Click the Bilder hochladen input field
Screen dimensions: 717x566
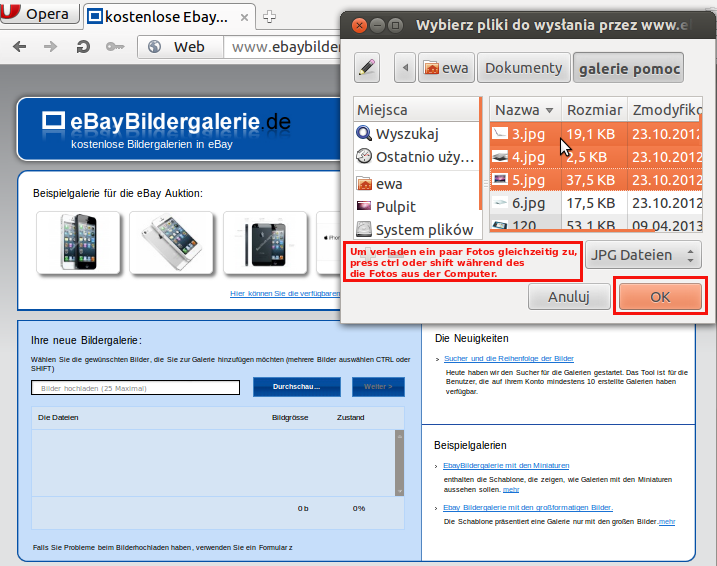135,388
